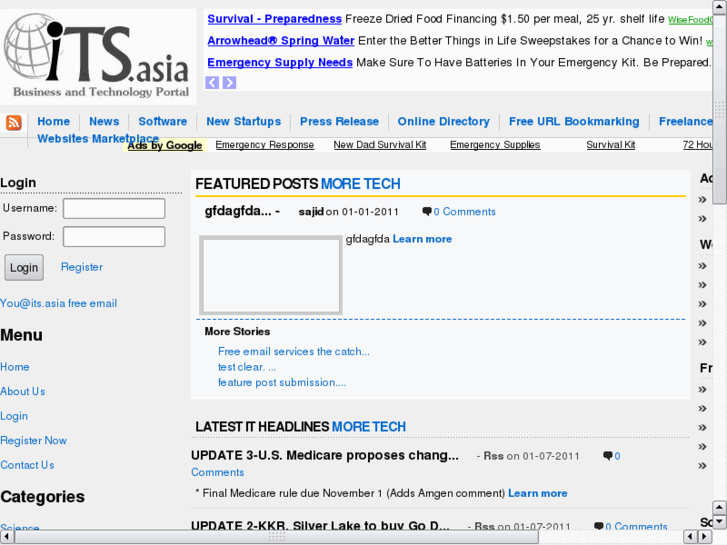Image resolution: width=727 pixels, height=545 pixels.
Task: Open Home in the sidebar Menu
Action: pos(15,367)
